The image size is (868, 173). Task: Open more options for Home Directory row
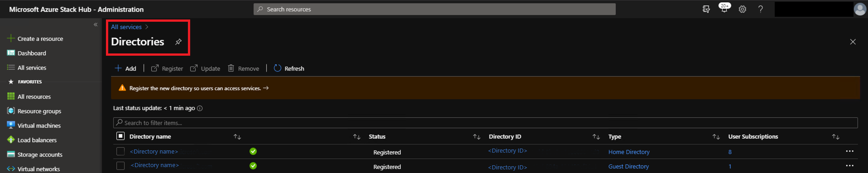click(849, 151)
